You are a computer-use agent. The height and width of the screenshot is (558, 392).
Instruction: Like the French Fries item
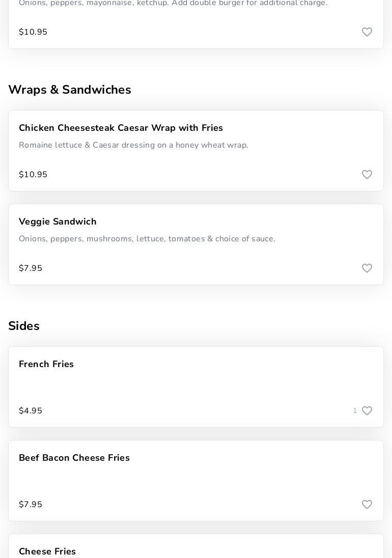click(367, 411)
